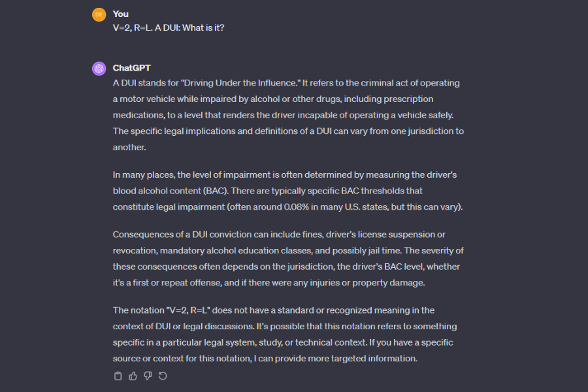Click the paragraph starting "A DUI stands for"
The image size is (588, 392).
[287, 115]
